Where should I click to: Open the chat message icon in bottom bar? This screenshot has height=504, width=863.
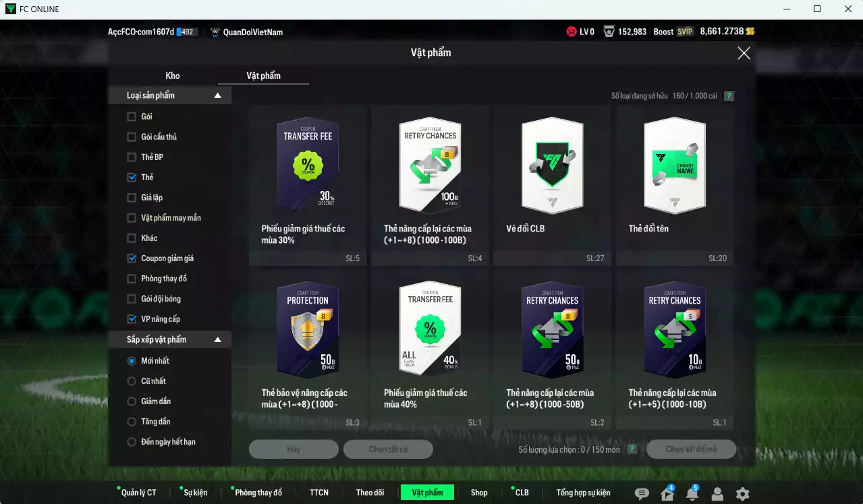(x=642, y=493)
